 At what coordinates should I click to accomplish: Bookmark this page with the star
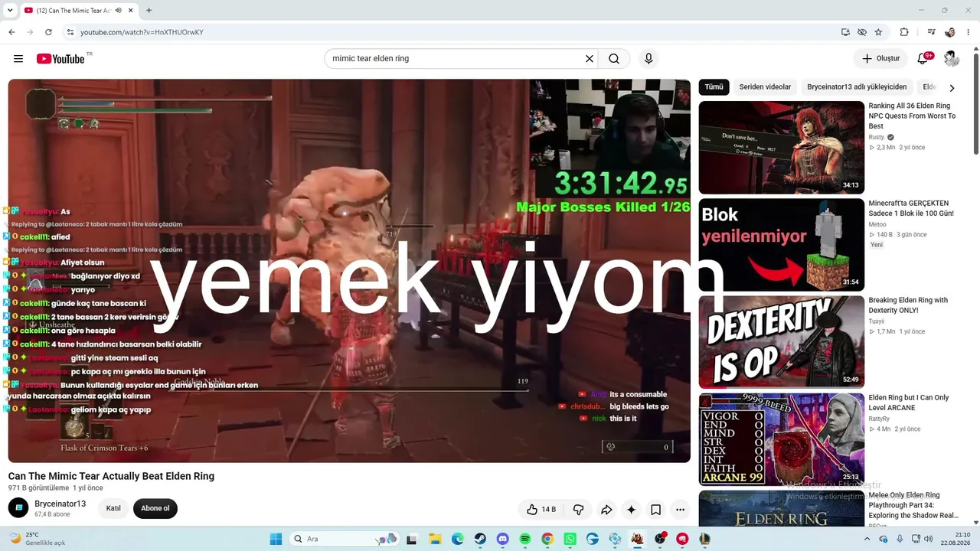pyautogui.click(x=878, y=32)
